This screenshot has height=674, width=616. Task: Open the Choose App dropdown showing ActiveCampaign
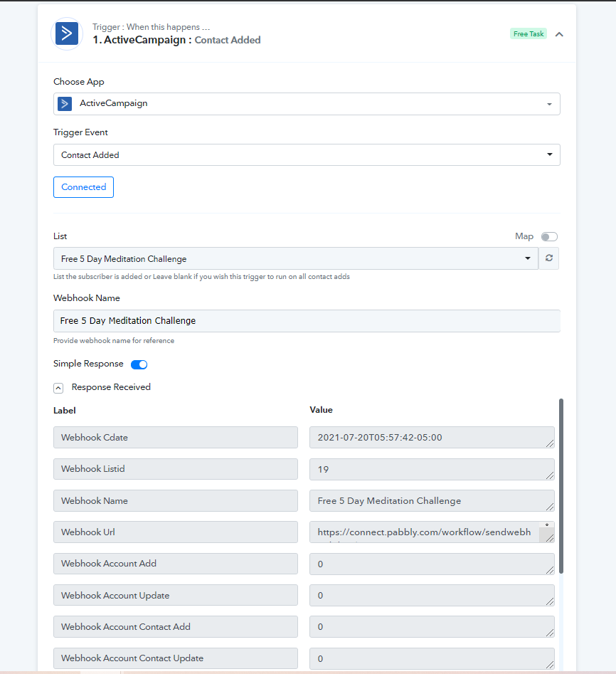[x=307, y=104]
